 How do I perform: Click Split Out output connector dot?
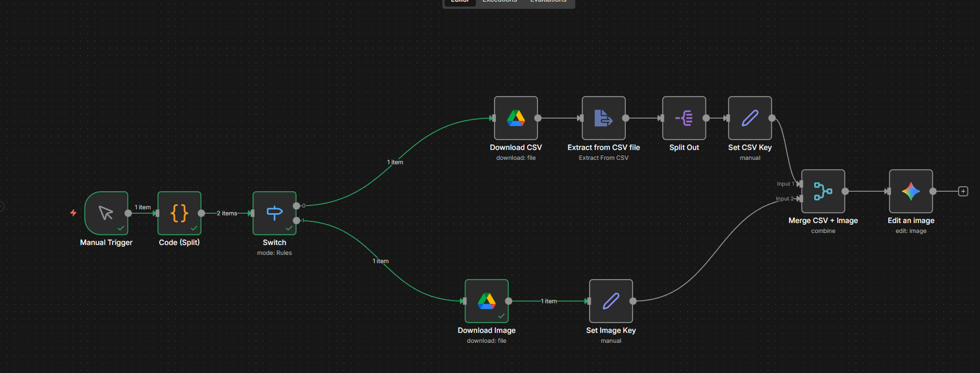click(707, 118)
